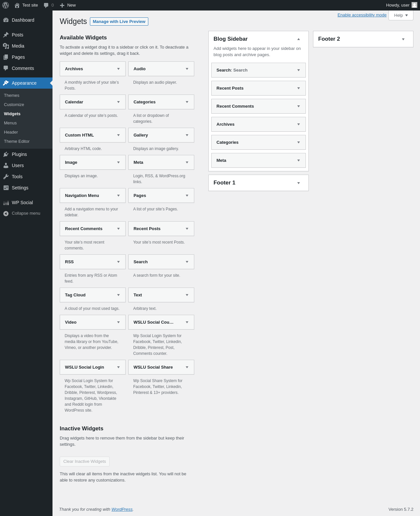Screen dimensions: 420x516
Task: Select Theme Editor in Appearance submenu
Action: [x=17, y=141]
